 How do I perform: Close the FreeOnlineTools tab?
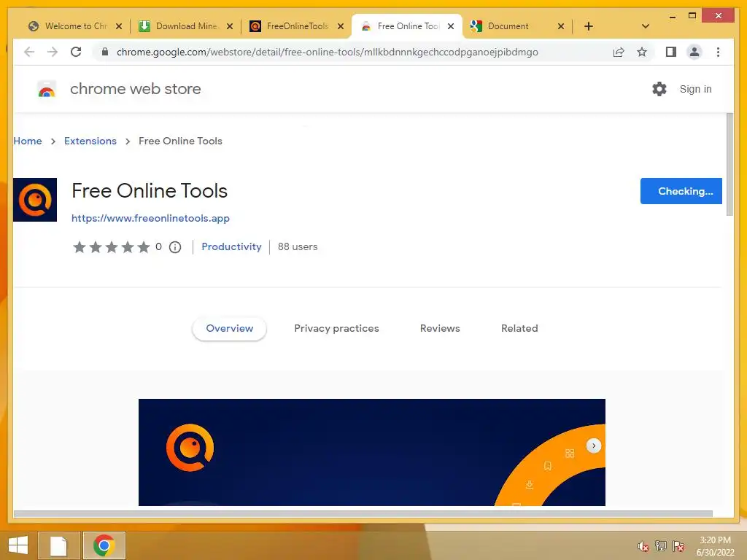coord(341,26)
